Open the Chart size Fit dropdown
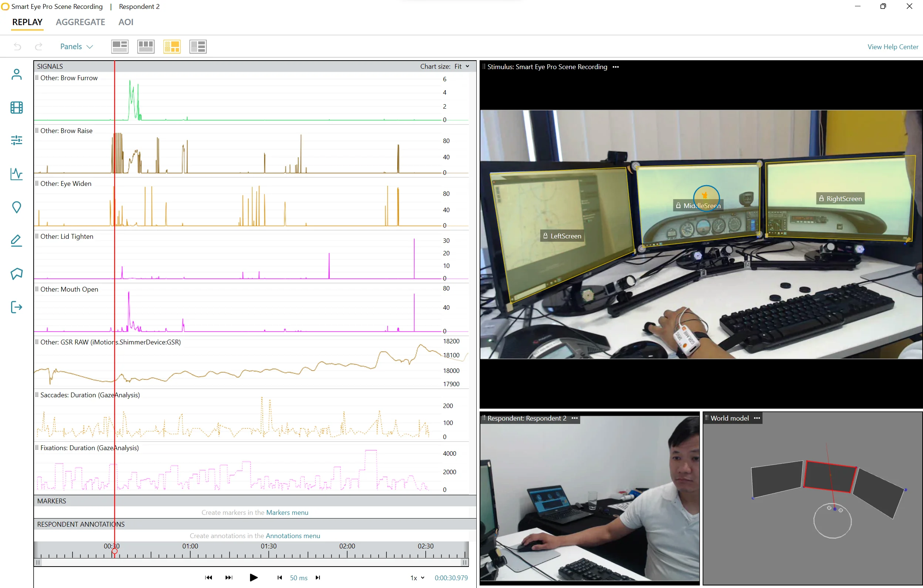This screenshot has width=923, height=588. (x=462, y=66)
